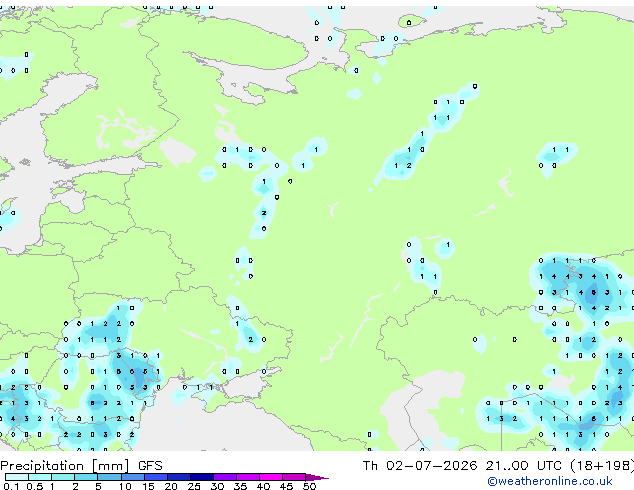This screenshot has width=634, height=490.
Task: Pick the 40–45 mm magenta legend swatch
Action: [271, 477]
